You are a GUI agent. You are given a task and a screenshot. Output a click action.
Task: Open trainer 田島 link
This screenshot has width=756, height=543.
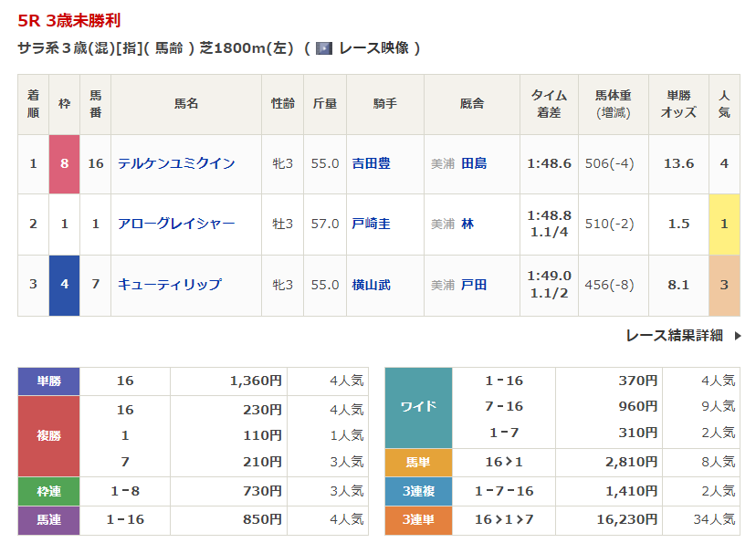(x=474, y=163)
